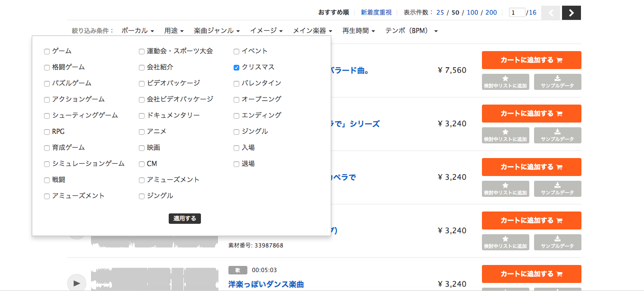Select the ドキュメンタリー checkbox

[x=142, y=116]
